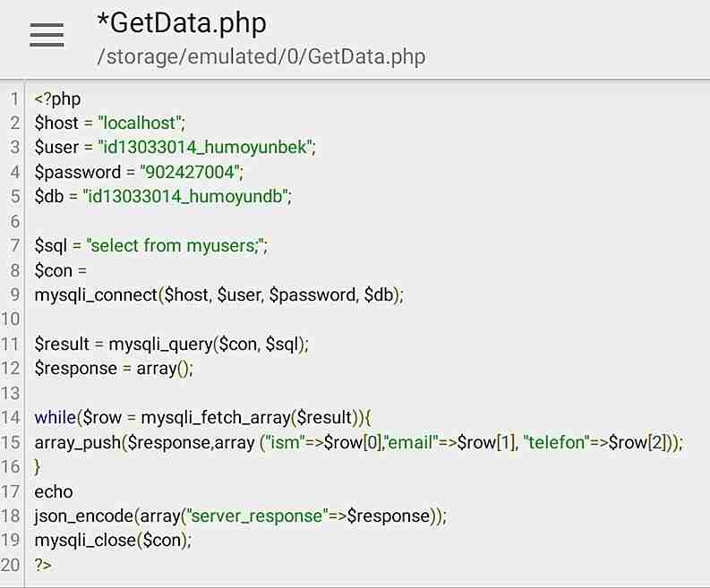
Task: Place cursor on $response = array(); line
Action: (x=114, y=369)
